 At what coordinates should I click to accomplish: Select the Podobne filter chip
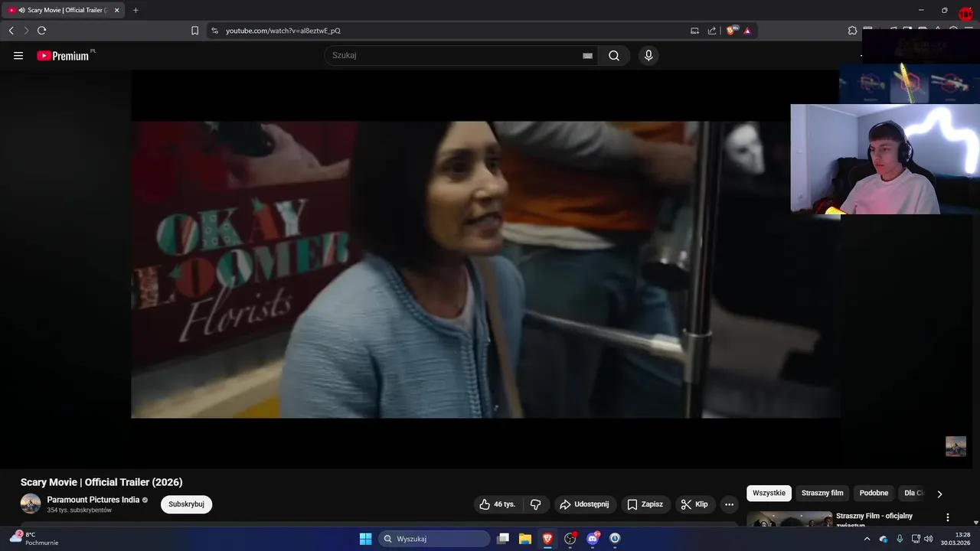874,494
